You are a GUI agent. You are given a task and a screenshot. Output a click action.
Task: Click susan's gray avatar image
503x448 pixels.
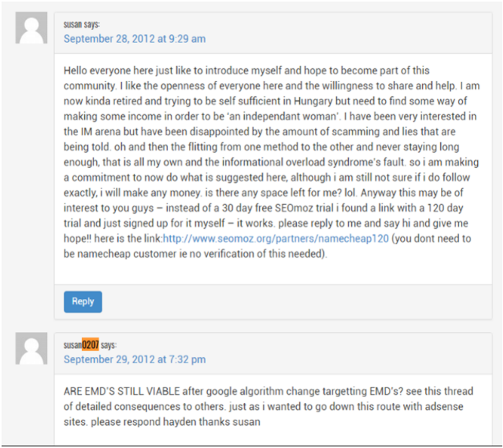[x=31, y=28]
